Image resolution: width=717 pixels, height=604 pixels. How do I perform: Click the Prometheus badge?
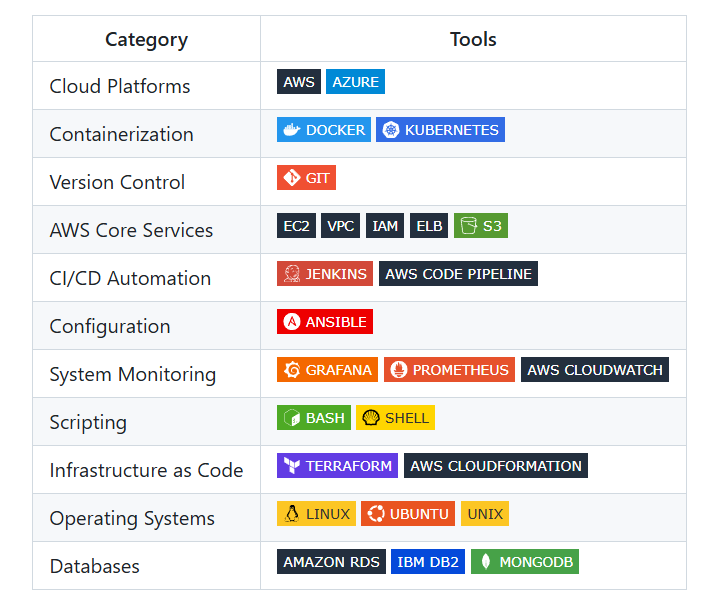pyautogui.click(x=449, y=370)
